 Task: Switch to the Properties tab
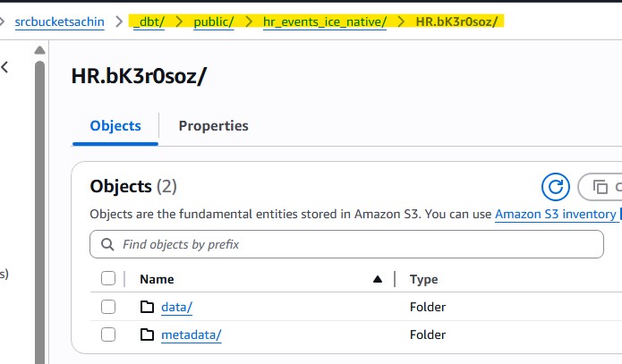213,126
